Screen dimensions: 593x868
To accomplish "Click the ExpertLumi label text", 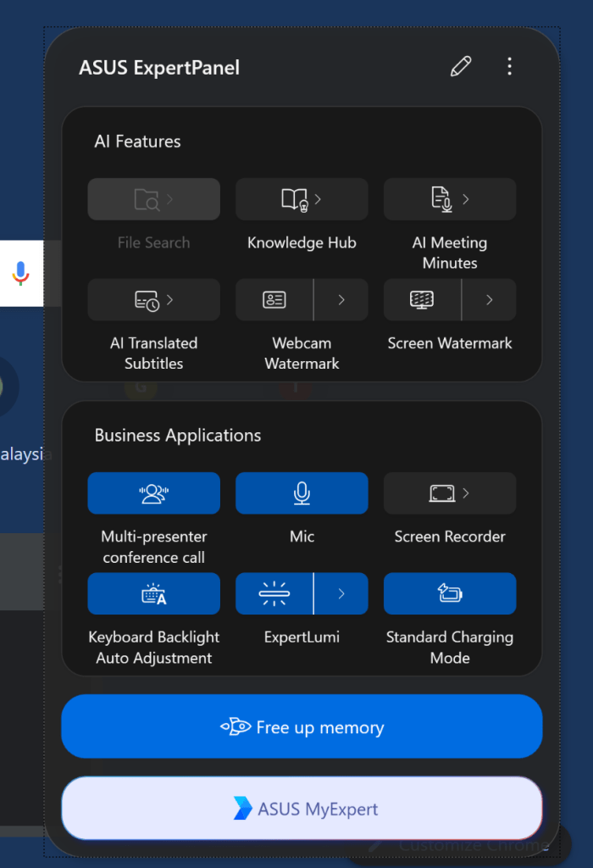I will pyautogui.click(x=302, y=637).
